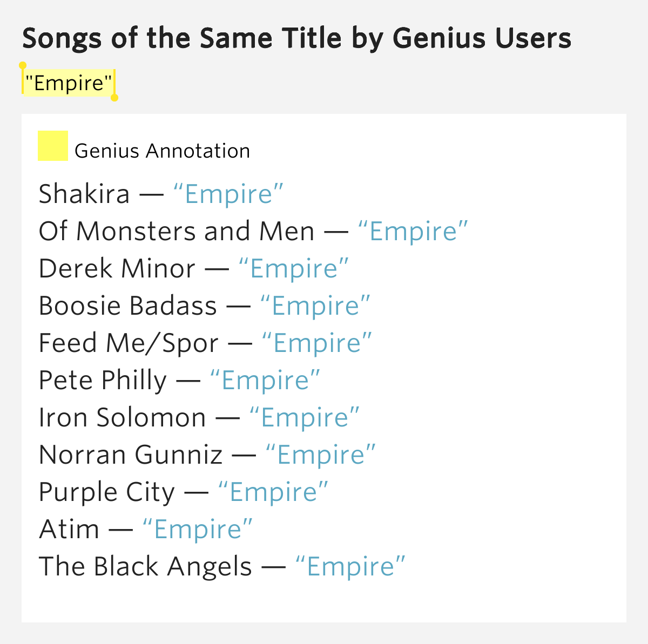Click the "The Black Angels" artist text
This screenshot has height=644, width=648.
[145, 567]
